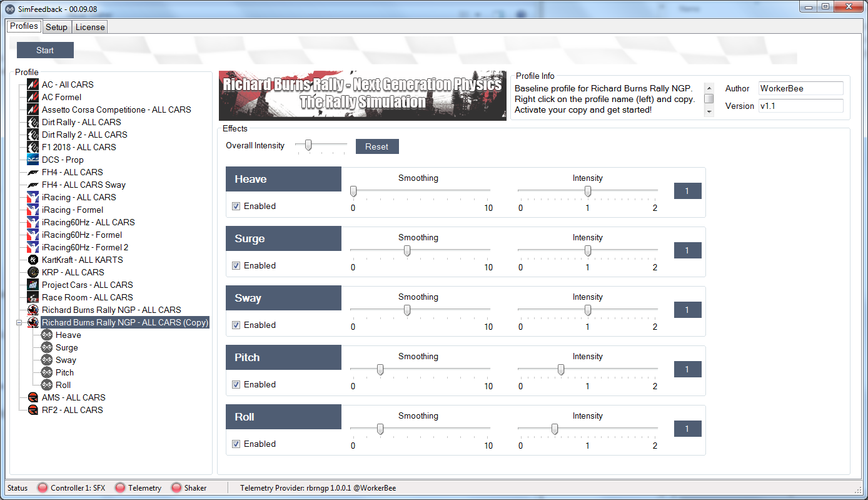Select the Pitch child node in the tree
The image size is (868, 500).
click(64, 372)
